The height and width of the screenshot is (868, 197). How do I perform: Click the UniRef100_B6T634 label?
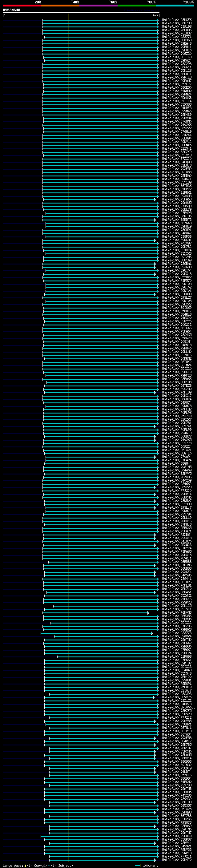(177, 735)
